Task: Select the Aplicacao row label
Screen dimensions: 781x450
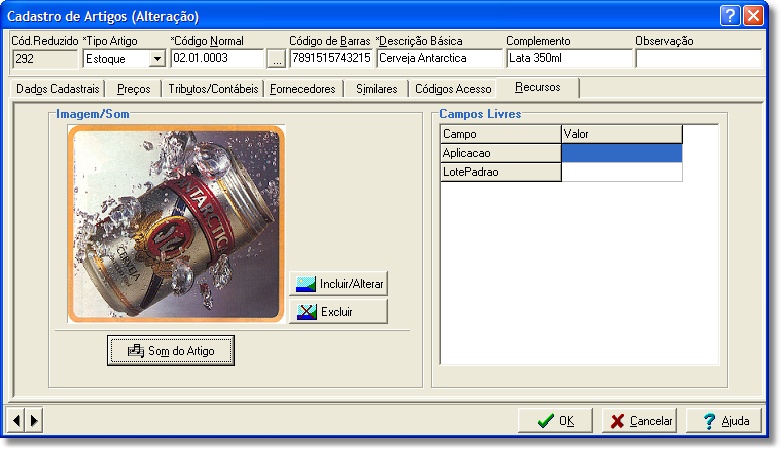Action: click(x=501, y=153)
